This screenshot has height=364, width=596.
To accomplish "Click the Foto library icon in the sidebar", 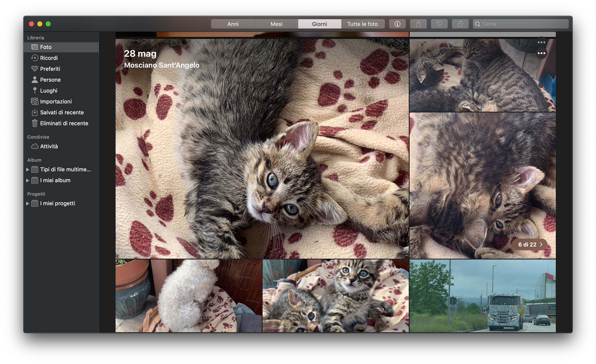I will 35,47.
